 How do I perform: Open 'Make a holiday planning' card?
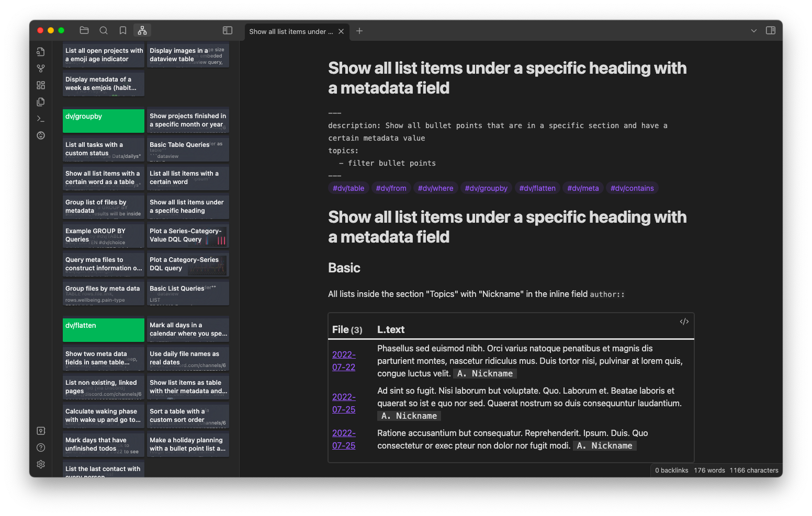[x=188, y=445]
